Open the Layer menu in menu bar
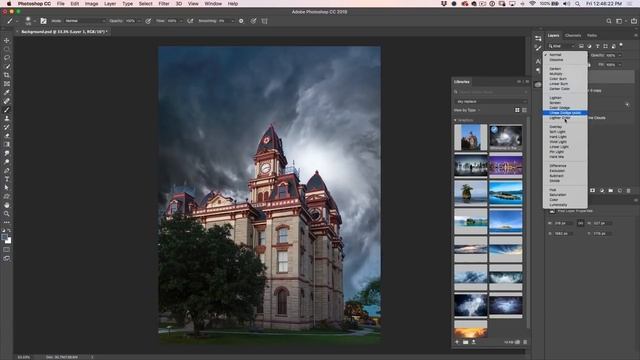The height and width of the screenshot is (360, 640). tap(110, 4)
